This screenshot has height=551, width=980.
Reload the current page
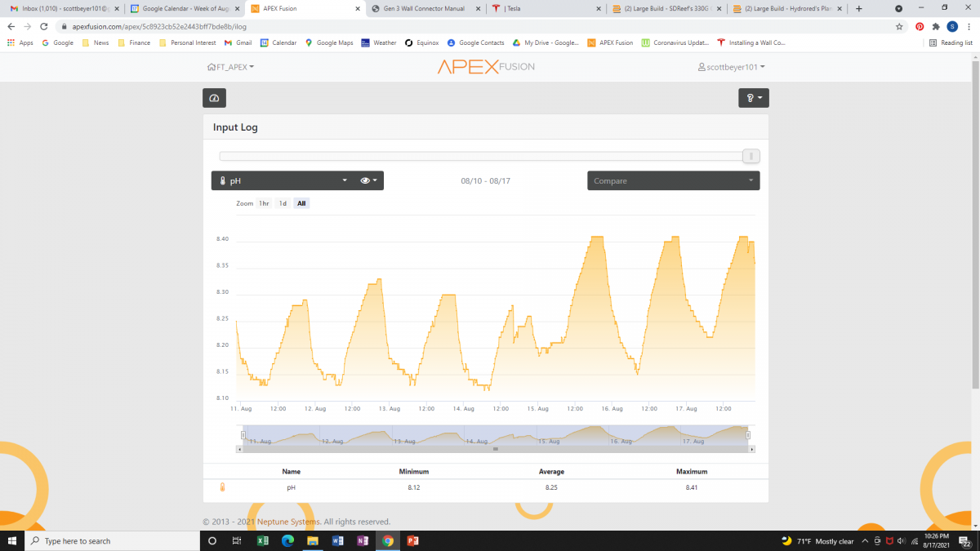pos(46,26)
